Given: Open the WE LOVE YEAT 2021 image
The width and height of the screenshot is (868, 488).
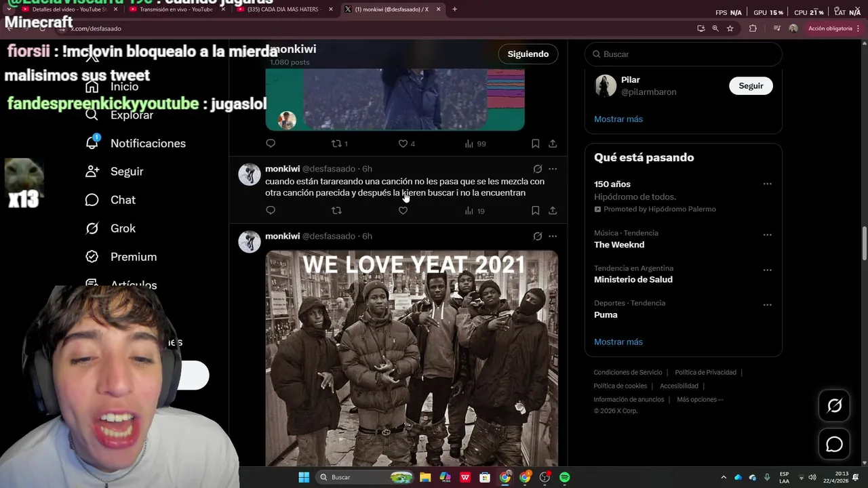Looking at the screenshot, I should pyautogui.click(x=412, y=358).
